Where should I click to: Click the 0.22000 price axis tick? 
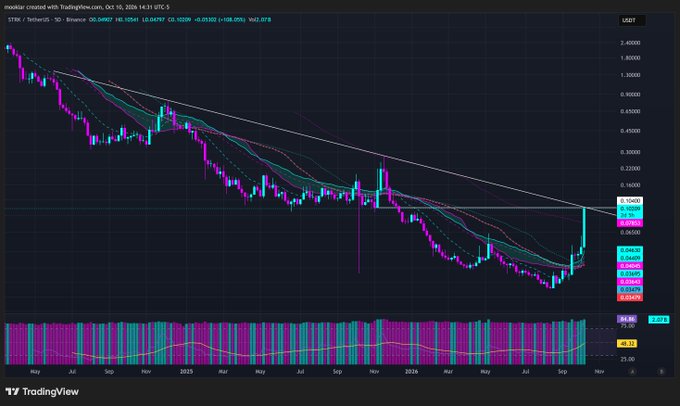click(630, 168)
